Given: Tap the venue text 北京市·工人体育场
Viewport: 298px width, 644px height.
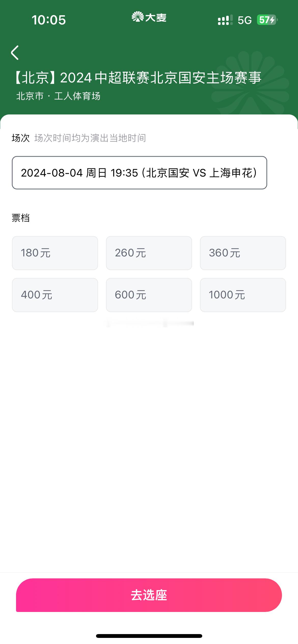Looking at the screenshot, I should click(x=58, y=96).
